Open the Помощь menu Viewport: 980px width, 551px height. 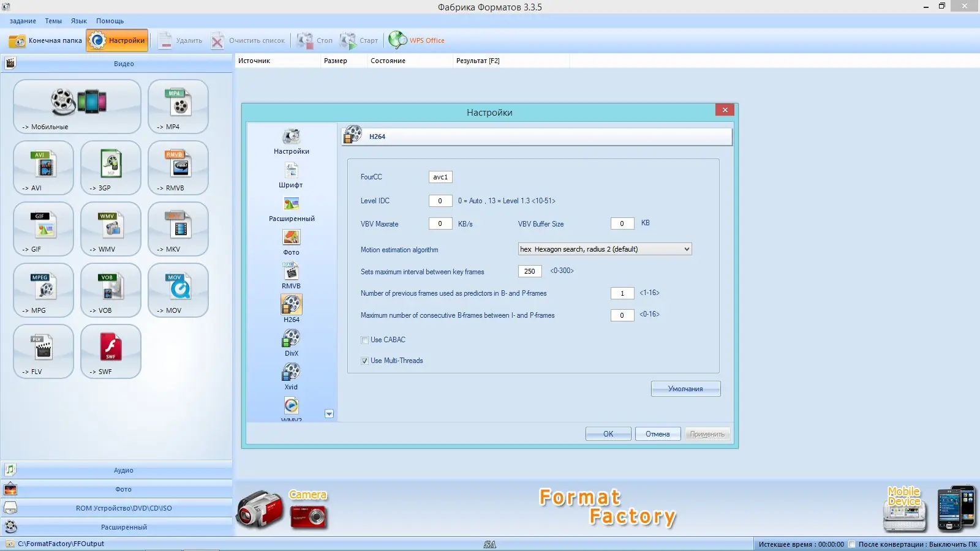pos(110,21)
